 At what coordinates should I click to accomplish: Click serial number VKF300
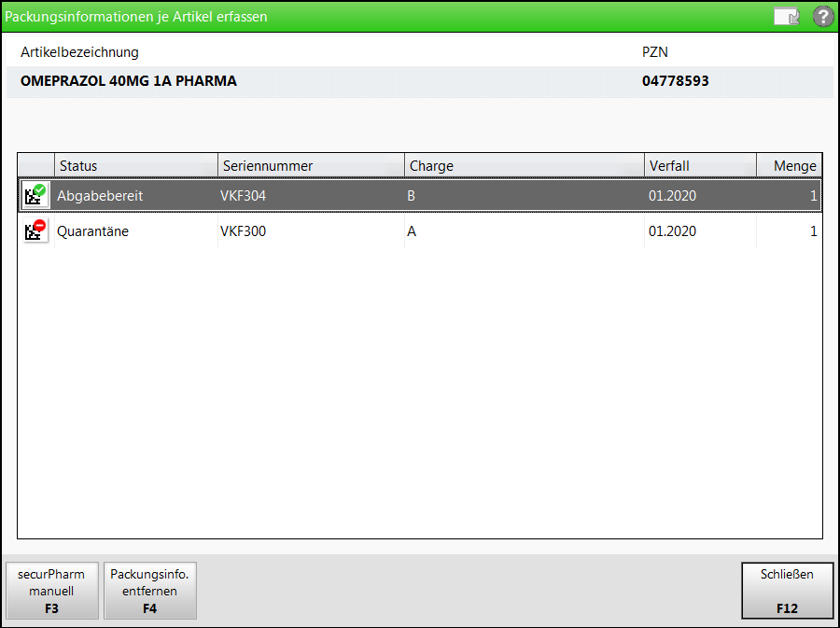pyautogui.click(x=244, y=231)
